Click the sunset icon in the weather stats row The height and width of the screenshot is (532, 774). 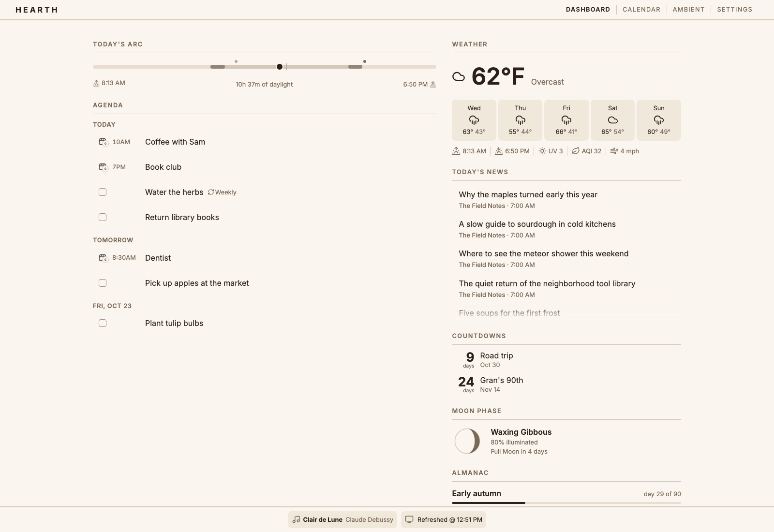pos(499,151)
